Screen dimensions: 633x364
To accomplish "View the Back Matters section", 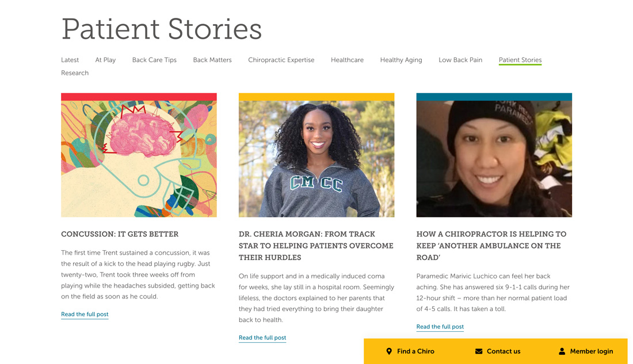I will click(x=212, y=60).
